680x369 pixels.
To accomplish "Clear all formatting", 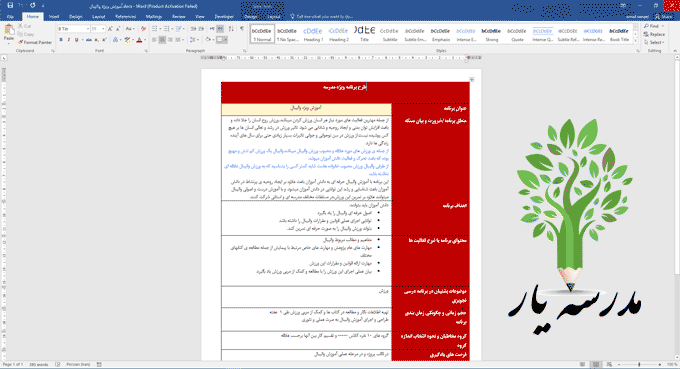I will [144, 29].
